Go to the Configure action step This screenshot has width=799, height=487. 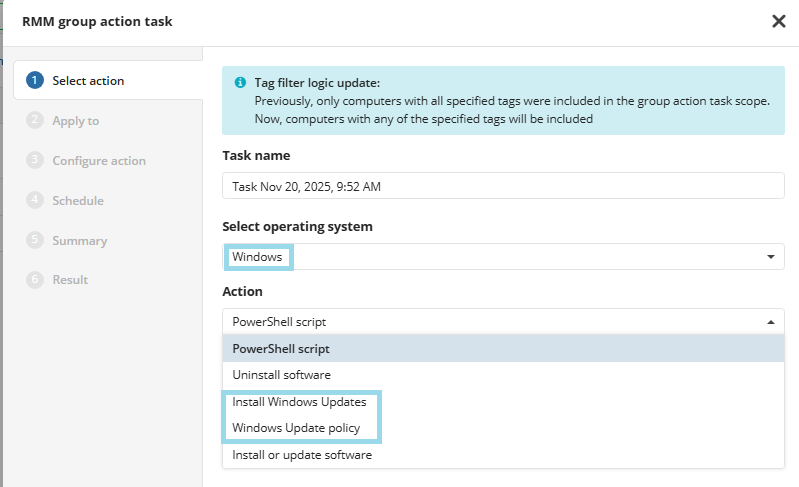click(99, 161)
